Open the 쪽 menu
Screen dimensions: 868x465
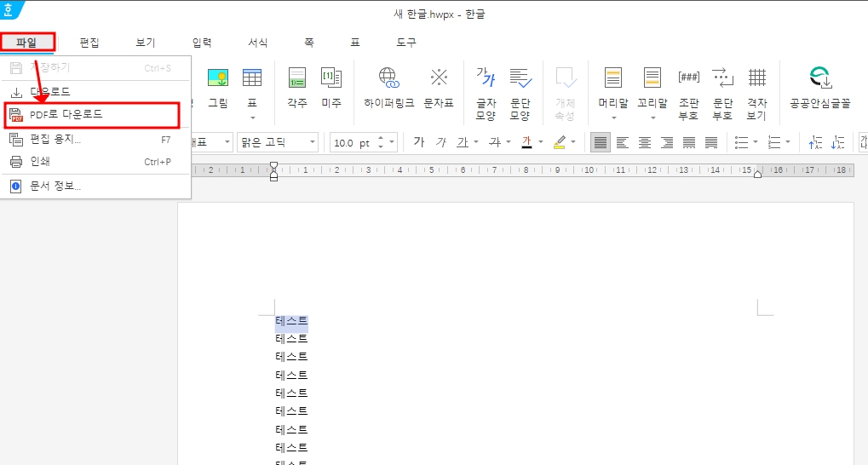coord(309,42)
